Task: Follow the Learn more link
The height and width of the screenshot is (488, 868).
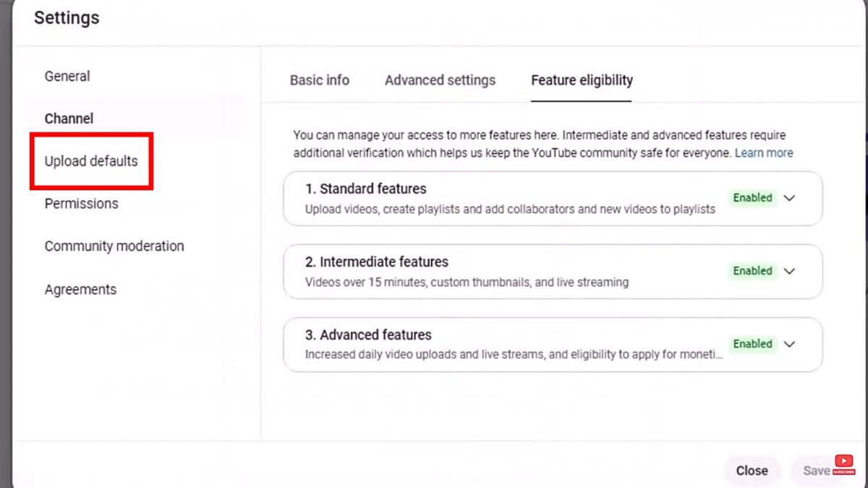Action: pos(764,153)
